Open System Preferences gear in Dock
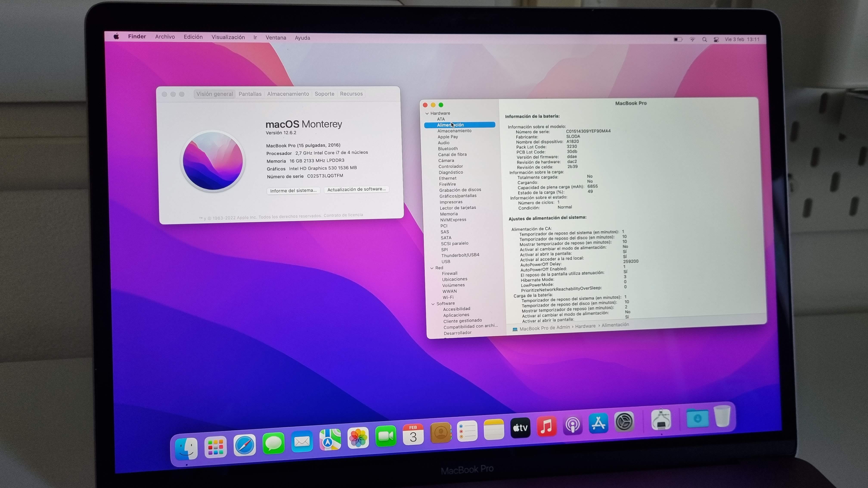 pos(624,421)
